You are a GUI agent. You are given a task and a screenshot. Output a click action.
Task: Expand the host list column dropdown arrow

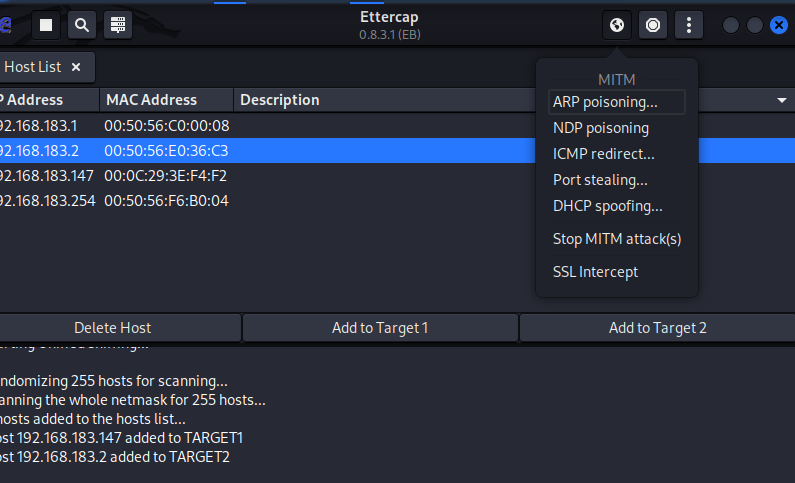pyautogui.click(x=782, y=100)
